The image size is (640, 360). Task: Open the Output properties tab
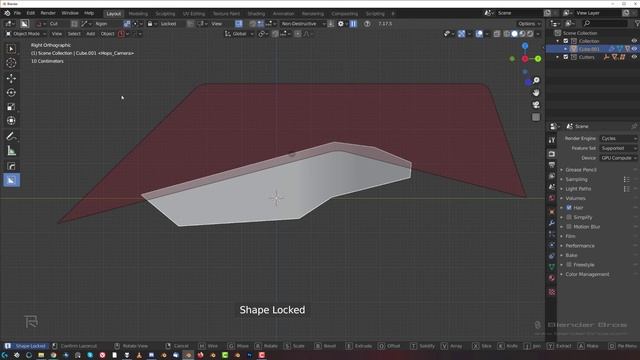552,165
